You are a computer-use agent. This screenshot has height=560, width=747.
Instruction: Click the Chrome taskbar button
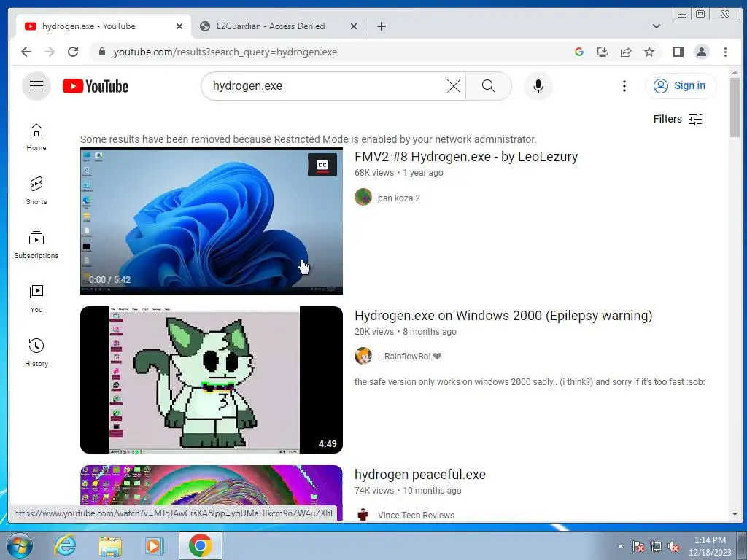coord(200,545)
